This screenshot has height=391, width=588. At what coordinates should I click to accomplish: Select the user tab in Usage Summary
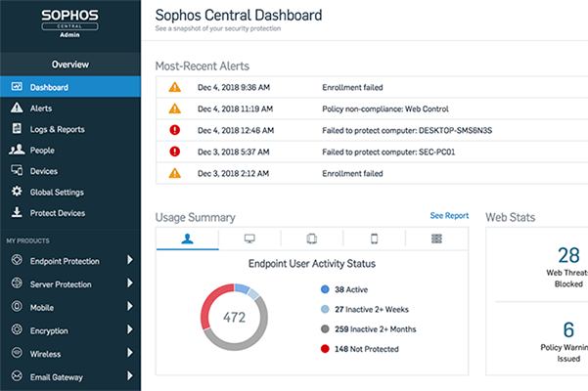187,239
